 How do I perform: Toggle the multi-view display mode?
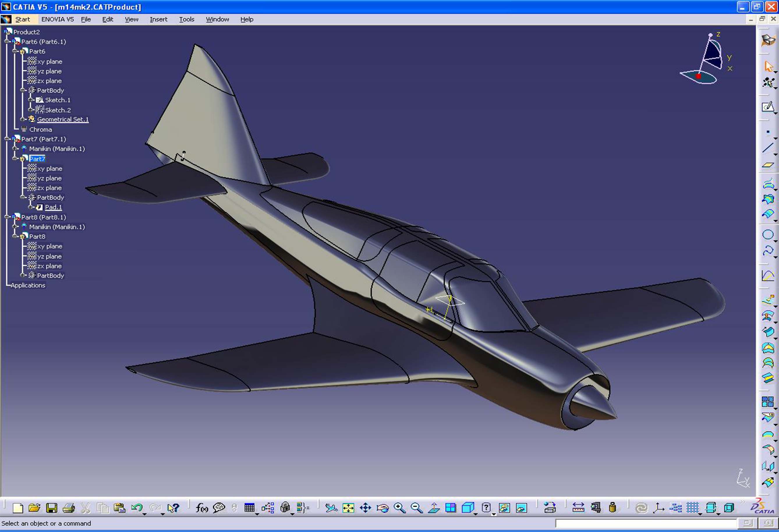pyautogui.click(x=451, y=507)
